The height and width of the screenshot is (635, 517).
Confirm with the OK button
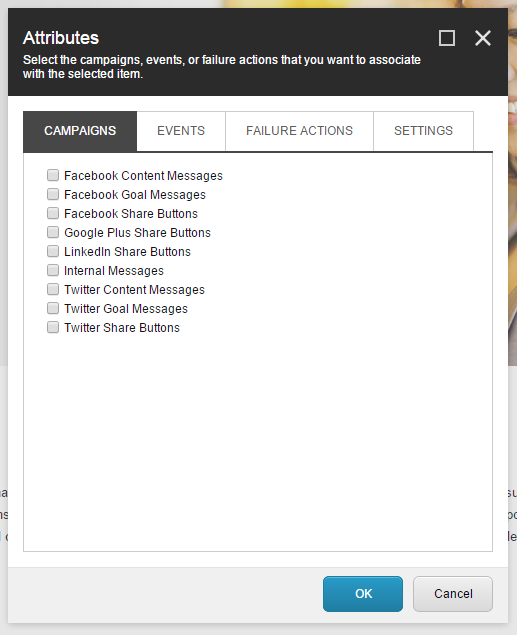363,594
